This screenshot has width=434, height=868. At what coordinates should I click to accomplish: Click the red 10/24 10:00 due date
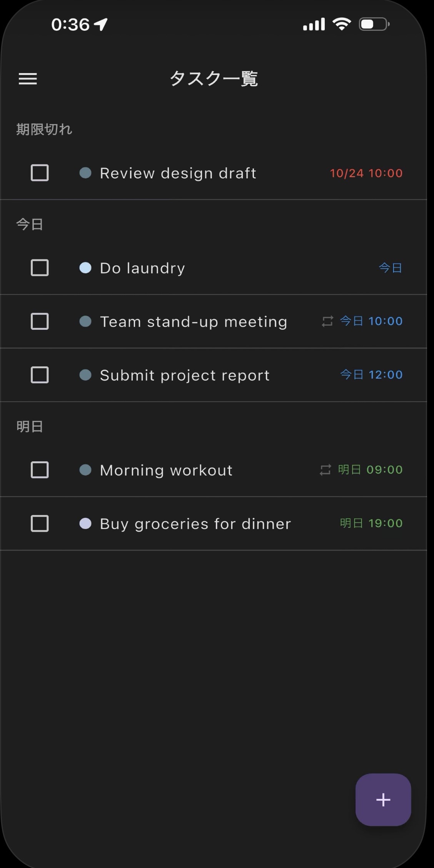366,173
